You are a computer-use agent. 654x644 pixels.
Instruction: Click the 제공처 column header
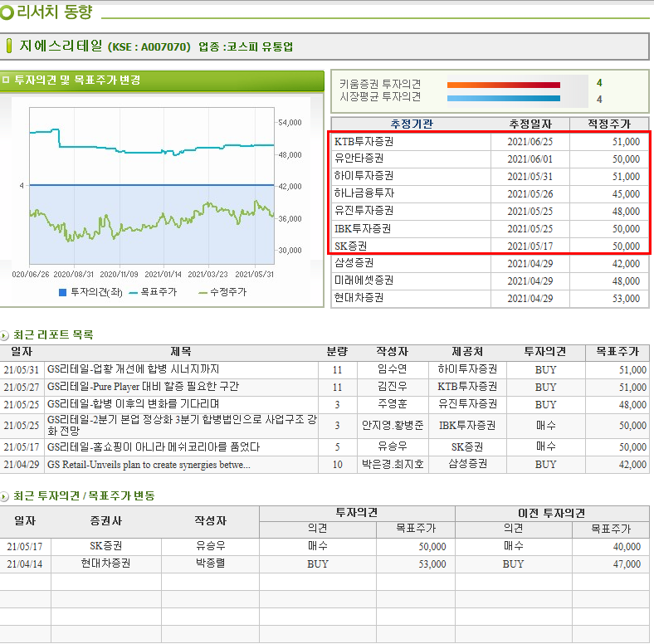[x=467, y=352]
